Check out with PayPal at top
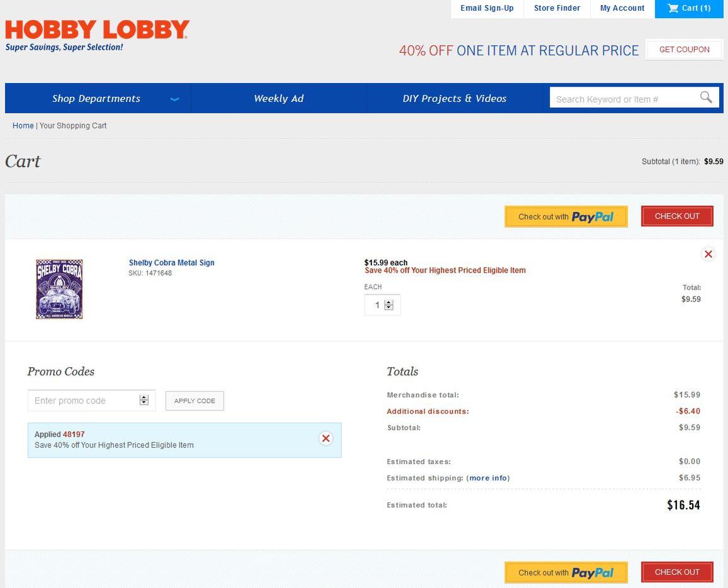 pyautogui.click(x=566, y=217)
